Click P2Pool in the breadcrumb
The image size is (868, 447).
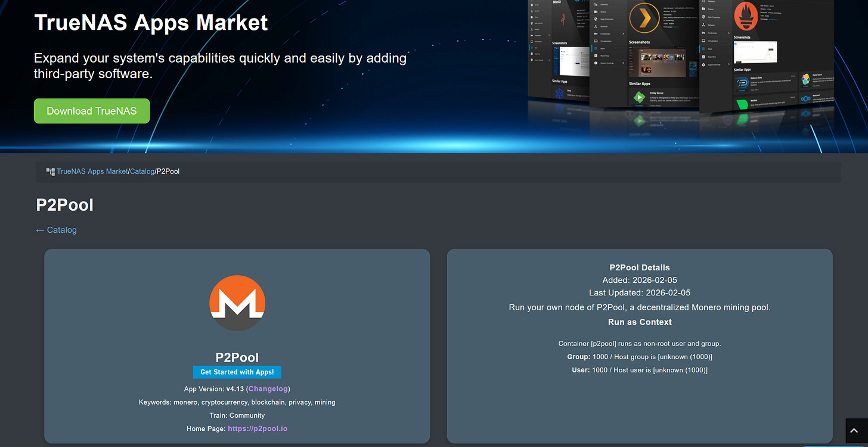(x=168, y=171)
